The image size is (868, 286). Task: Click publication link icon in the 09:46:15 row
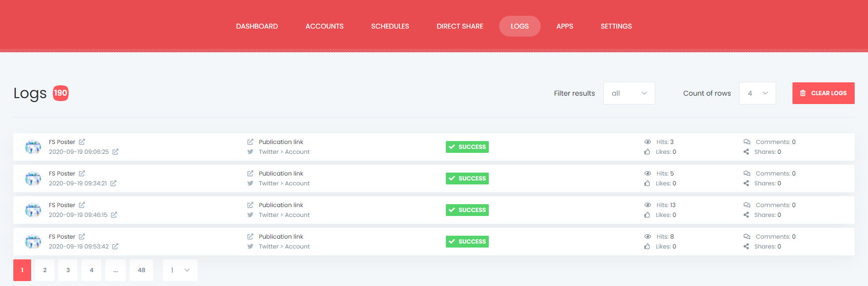point(250,205)
